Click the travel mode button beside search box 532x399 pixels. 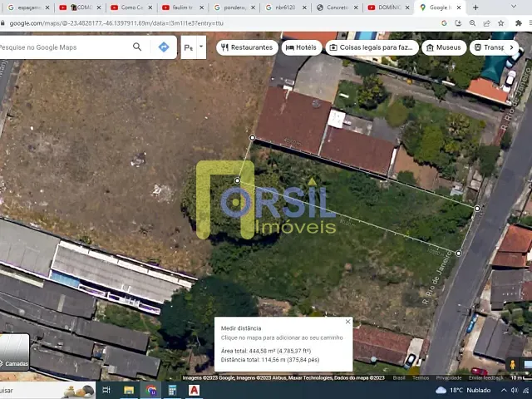189,47
